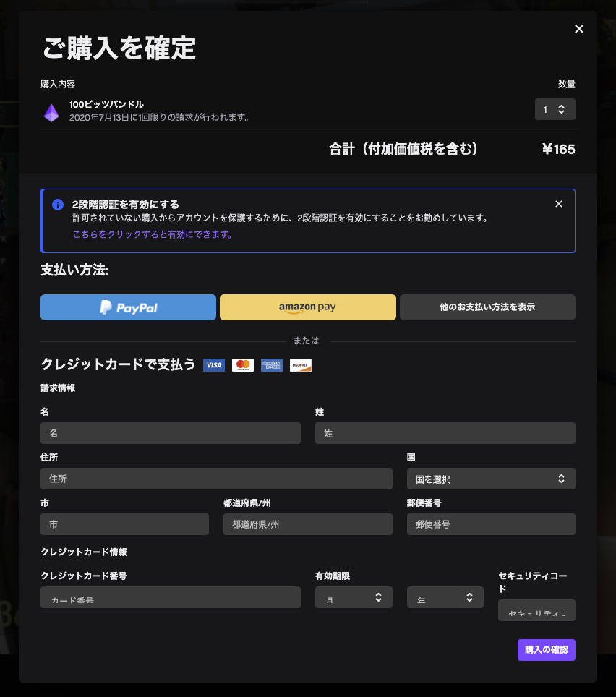The height and width of the screenshot is (697, 616).
Task: Click the American Express icon
Action: pyautogui.click(x=271, y=365)
